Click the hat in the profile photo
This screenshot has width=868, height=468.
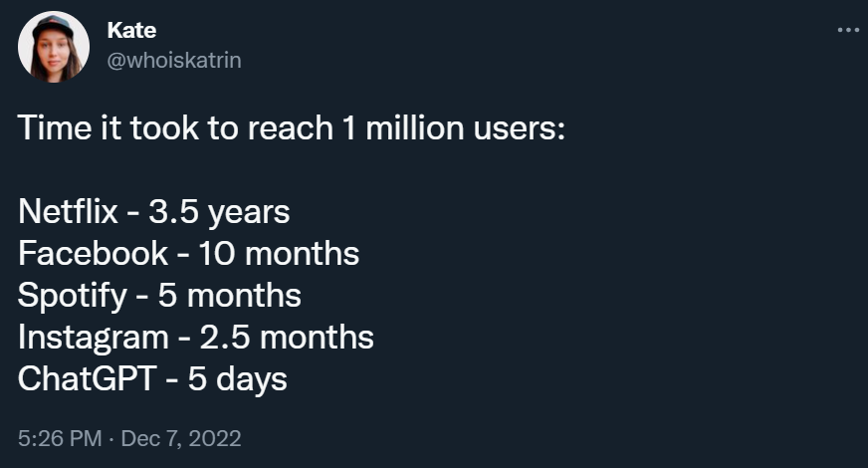coord(53,26)
